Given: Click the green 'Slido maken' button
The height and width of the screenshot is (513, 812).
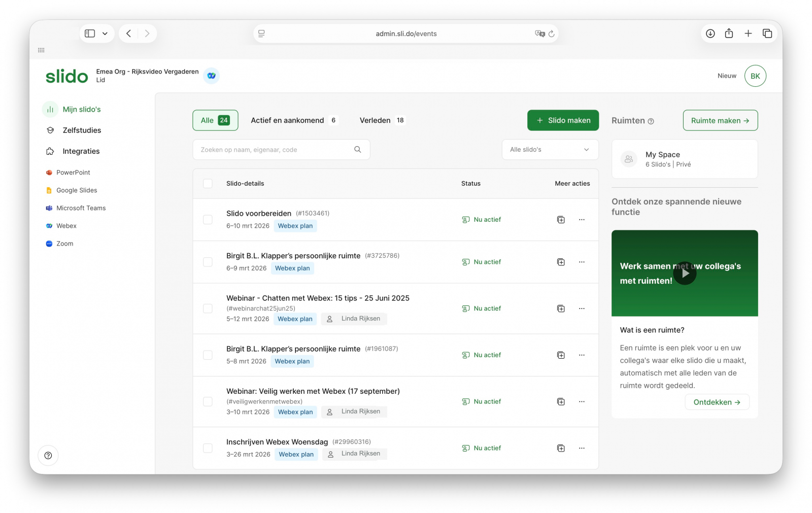Looking at the screenshot, I should [x=563, y=120].
